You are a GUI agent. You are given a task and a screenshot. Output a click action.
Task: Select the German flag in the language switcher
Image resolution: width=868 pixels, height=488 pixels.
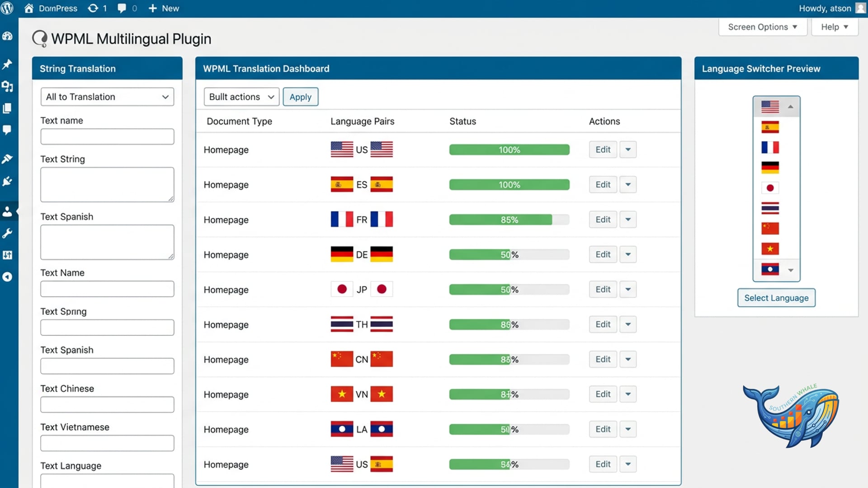tap(770, 168)
